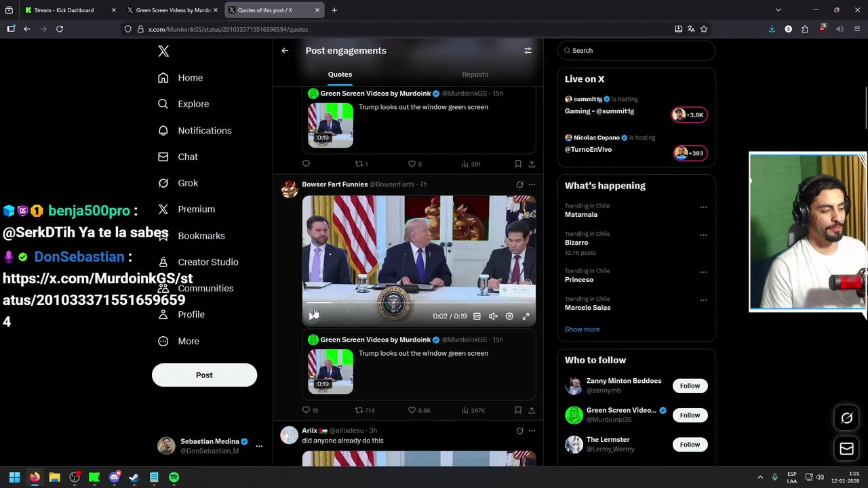Image resolution: width=868 pixels, height=488 pixels.
Task: Bookmark the Bowser Fart Funnies post
Action: [x=518, y=410]
